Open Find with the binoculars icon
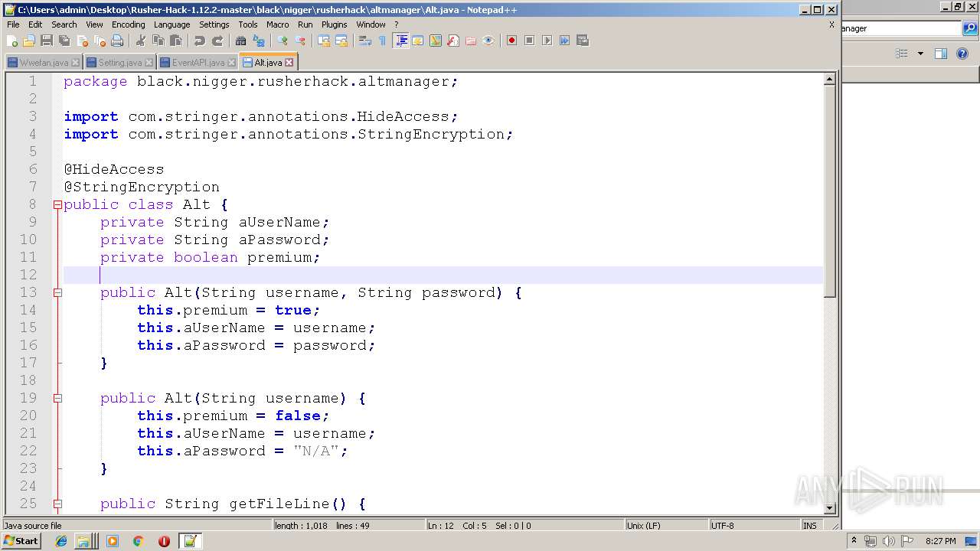 240,41
